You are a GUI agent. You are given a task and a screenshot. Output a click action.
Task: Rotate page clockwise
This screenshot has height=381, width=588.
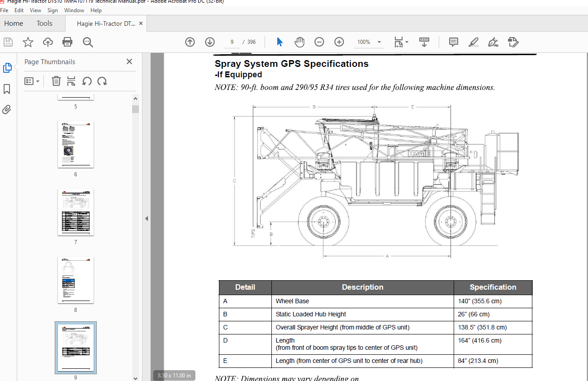[x=102, y=81]
